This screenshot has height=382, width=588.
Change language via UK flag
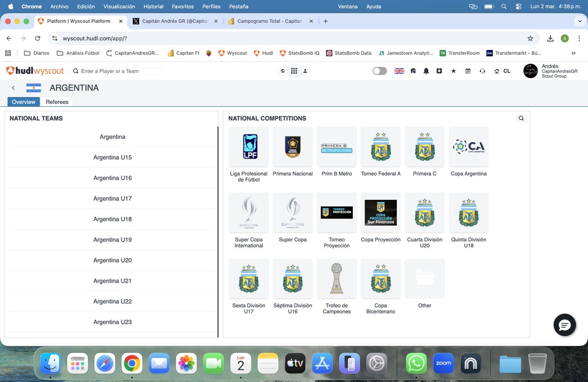tap(399, 71)
